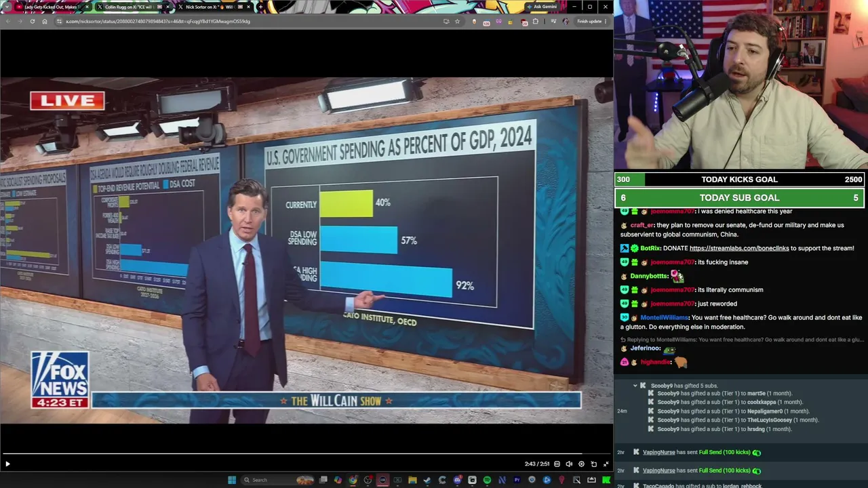
Task: Open the browser home page
Action: click(45, 21)
